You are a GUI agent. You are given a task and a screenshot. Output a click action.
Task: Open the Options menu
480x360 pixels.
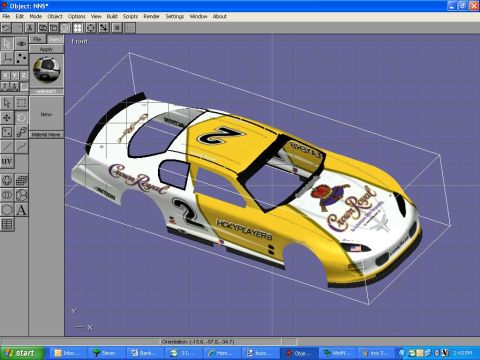point(77,16)
